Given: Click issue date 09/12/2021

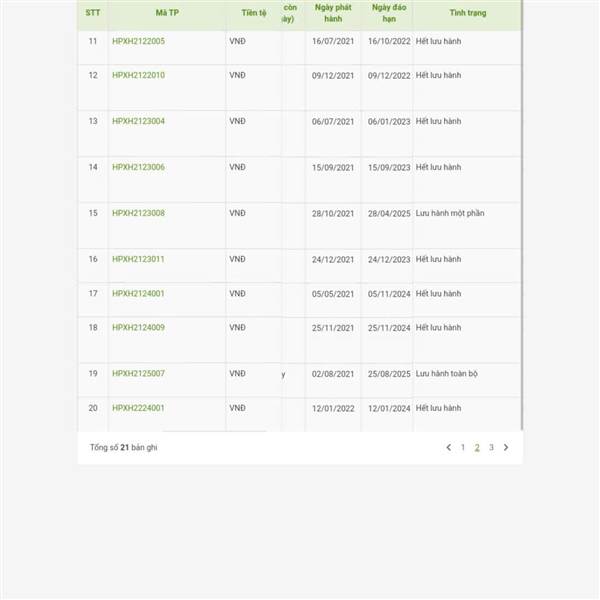Looking at the screenshot, I should [333, 76].
